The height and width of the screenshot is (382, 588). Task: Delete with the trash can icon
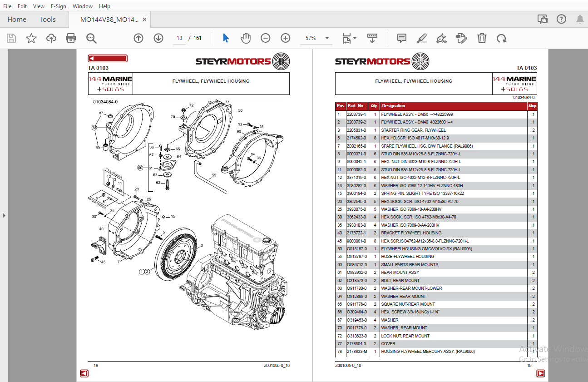(x=482, y=38)
